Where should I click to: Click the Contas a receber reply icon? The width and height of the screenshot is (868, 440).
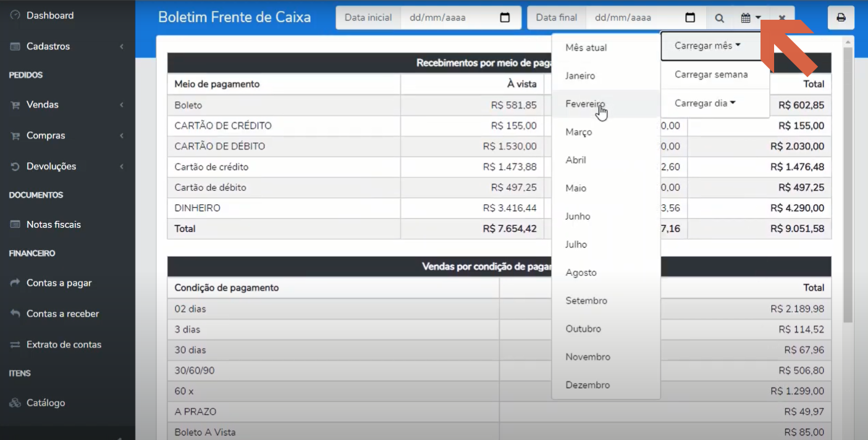point(15,313)
